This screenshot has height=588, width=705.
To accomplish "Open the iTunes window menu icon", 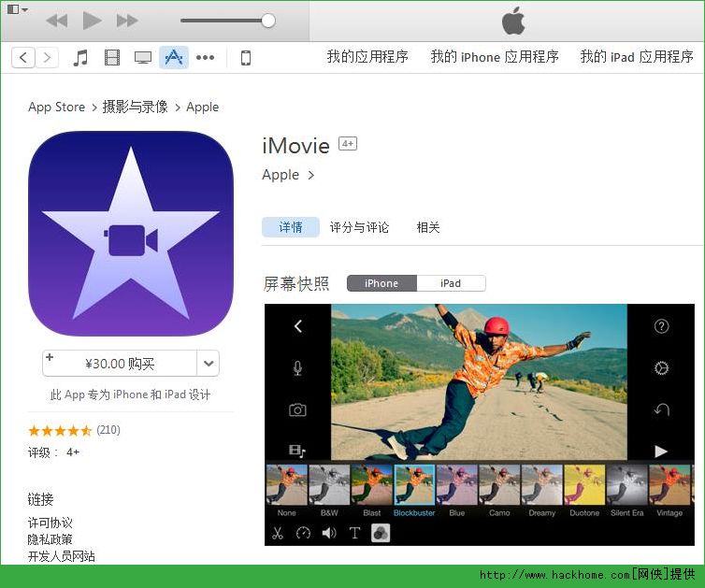I will pos(18,9).
